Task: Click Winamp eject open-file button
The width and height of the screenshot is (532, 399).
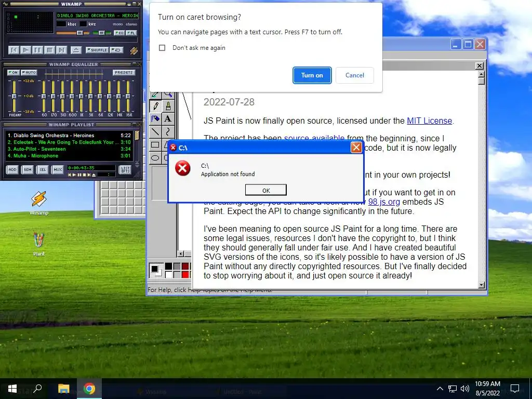Action: tap(76, 50)
